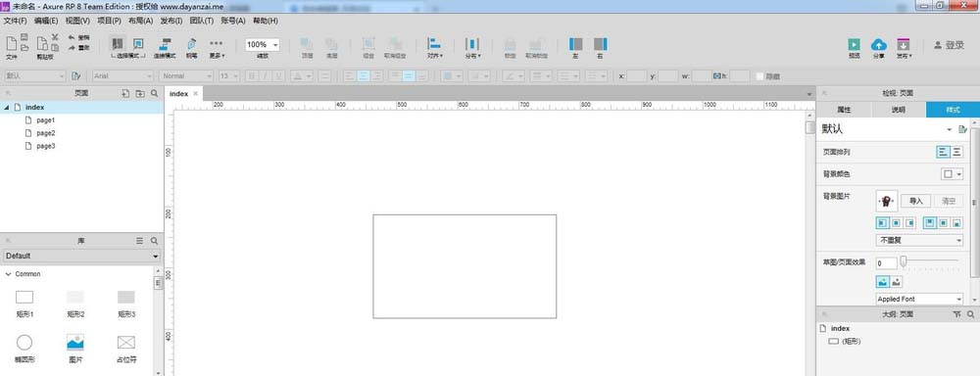Select page3 in the pages tree
The width and height of the screenshot is (980, 376).
(x=45, y=146)
